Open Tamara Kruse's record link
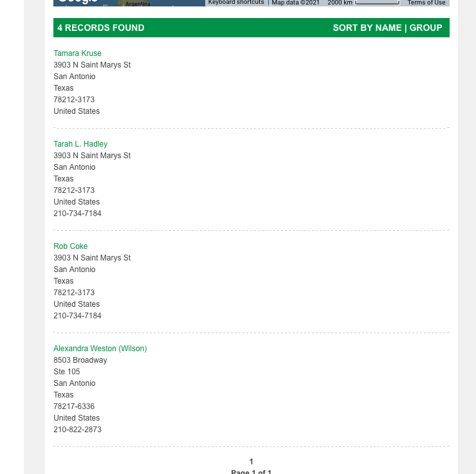The width and height of the screenshot is (476, 474). tap(77, 53)
